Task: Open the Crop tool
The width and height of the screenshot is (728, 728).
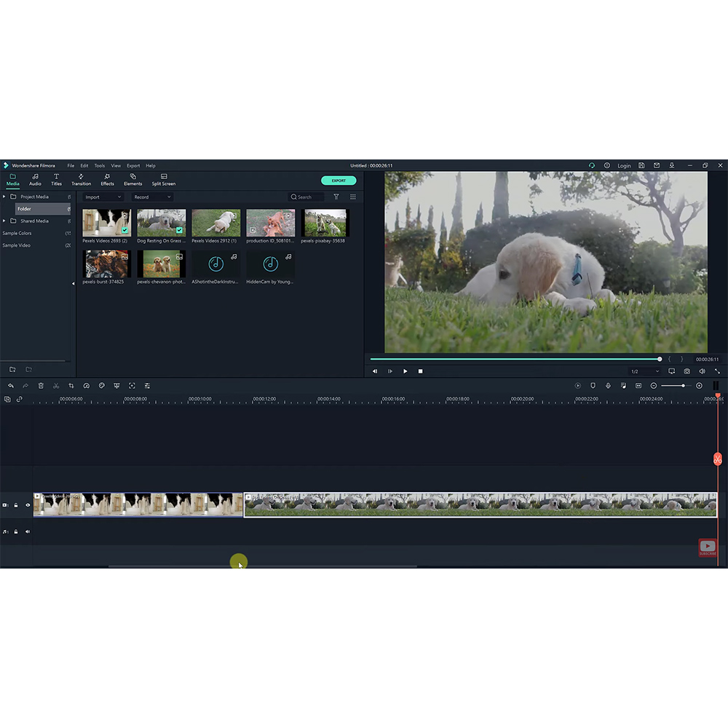Action: pyautogui.click(x=71, y=386)
